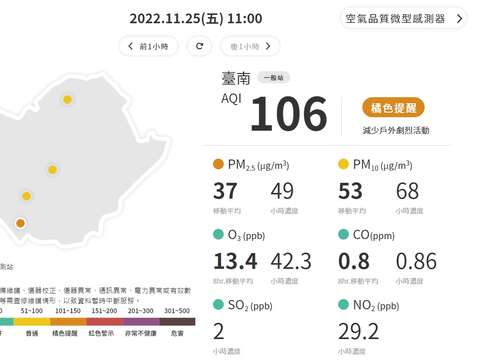Click the purple 201-300 legend color segment

pos(141,322)
